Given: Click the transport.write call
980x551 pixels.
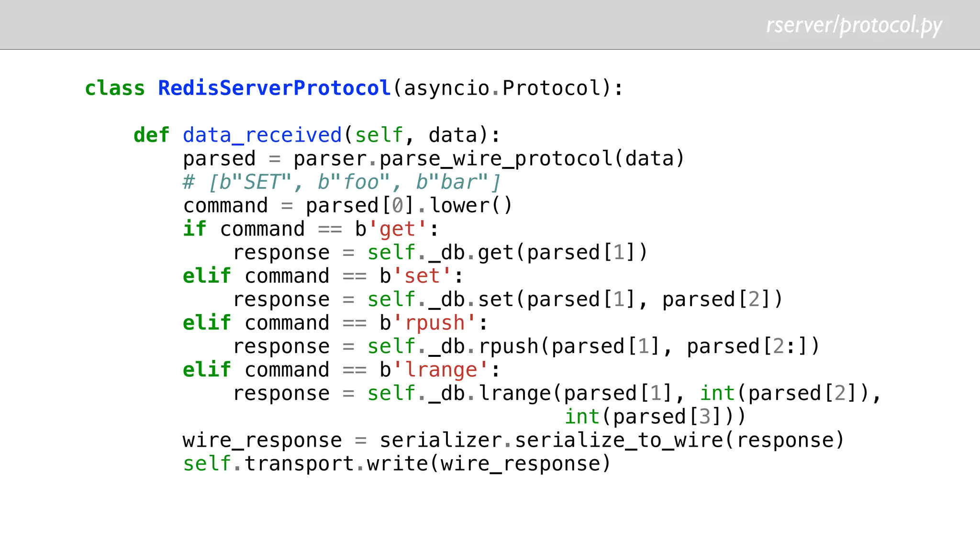Looking at the screenshot, I should point(428,463).
